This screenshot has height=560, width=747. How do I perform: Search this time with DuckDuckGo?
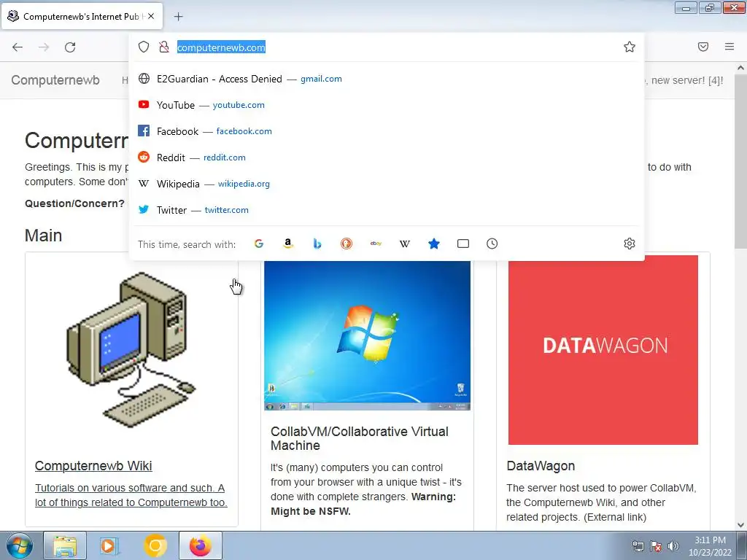347,244
